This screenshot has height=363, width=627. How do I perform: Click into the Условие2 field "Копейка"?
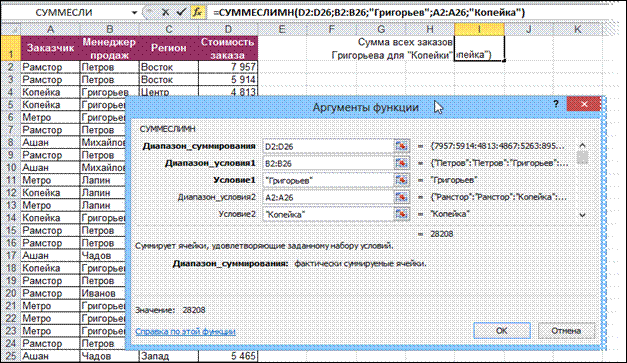[x=328, y=214]
